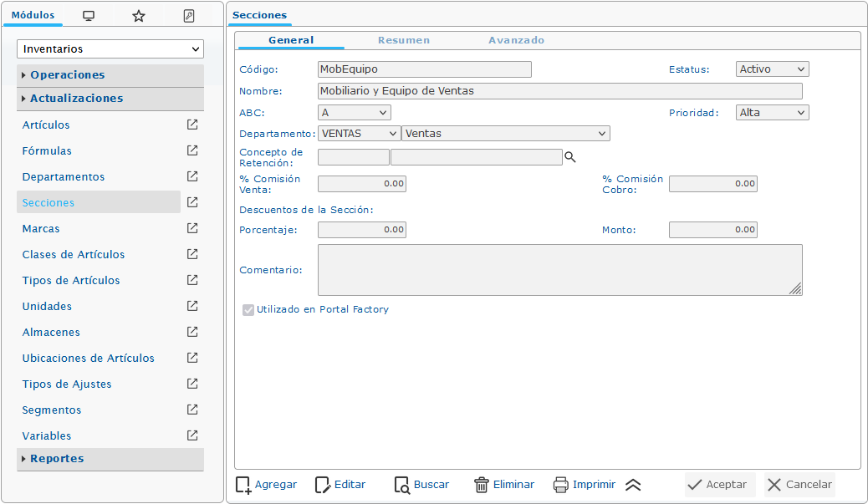
Task: Open Almacenes in new window icon
Action: coord(192,332)
